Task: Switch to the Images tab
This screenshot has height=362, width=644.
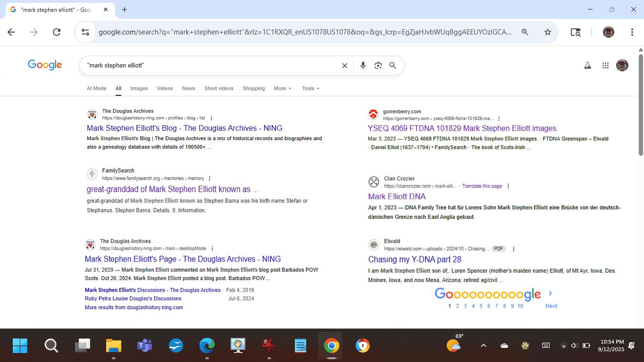Action: [x=139, y=88]
